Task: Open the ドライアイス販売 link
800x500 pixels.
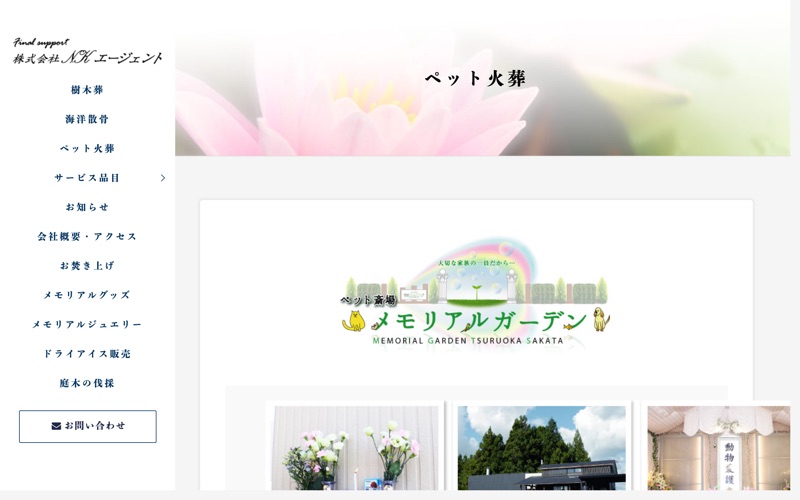Action: pos(87,354)
